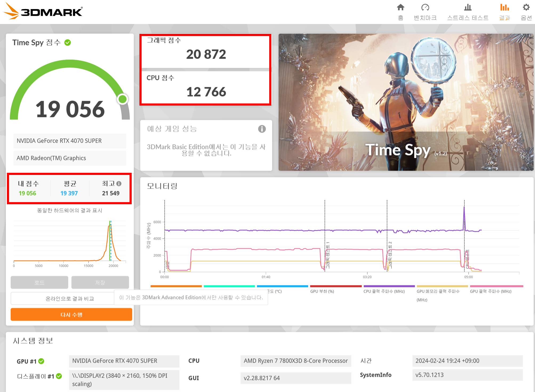Click the 그래픽 테스트 2 marker line
Screen dimensions: 535x392
pyautogui.click(x=387, y=236)
